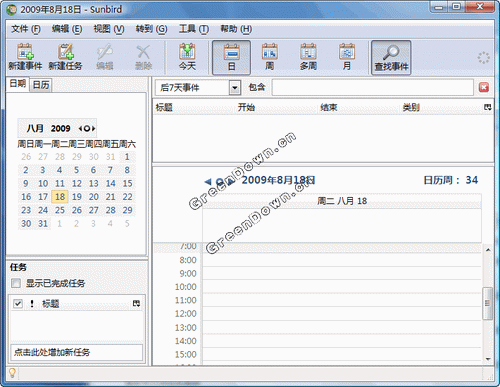
Task: Select date 22 in mini calendar
Action: click(127, 197)
